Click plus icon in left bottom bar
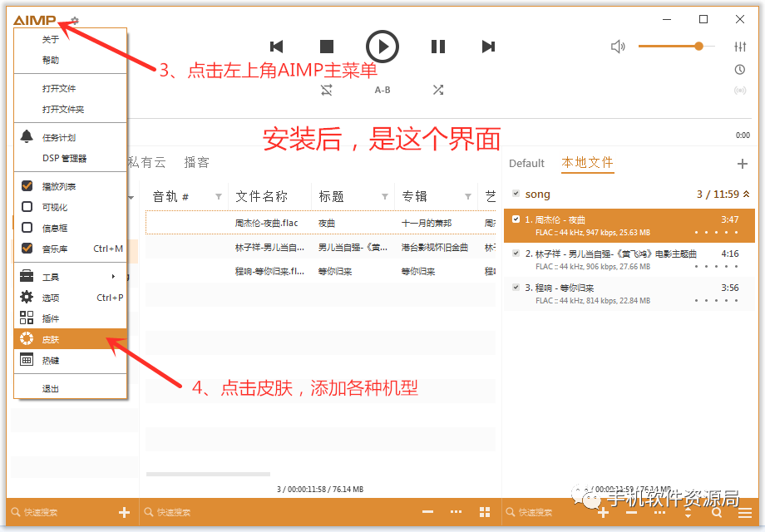This screenshot has width=765, height=532. 125,512
